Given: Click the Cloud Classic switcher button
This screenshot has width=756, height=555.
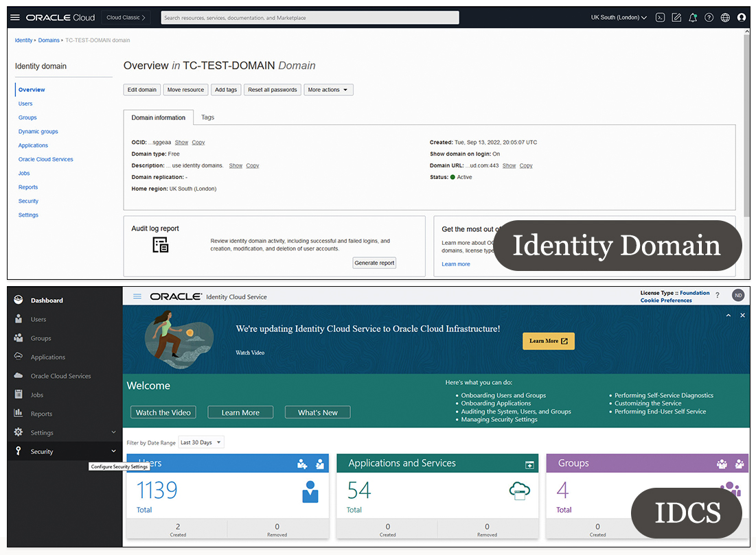Looking at the screenshot, I should pos(126,17).
